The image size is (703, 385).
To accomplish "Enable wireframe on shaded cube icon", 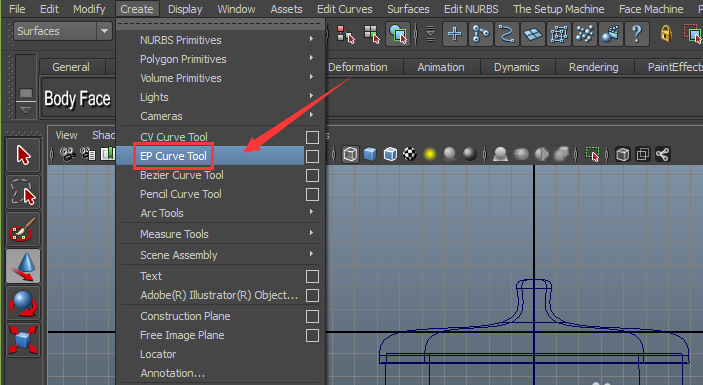I will pyautogui.click(x=390, y=154).
